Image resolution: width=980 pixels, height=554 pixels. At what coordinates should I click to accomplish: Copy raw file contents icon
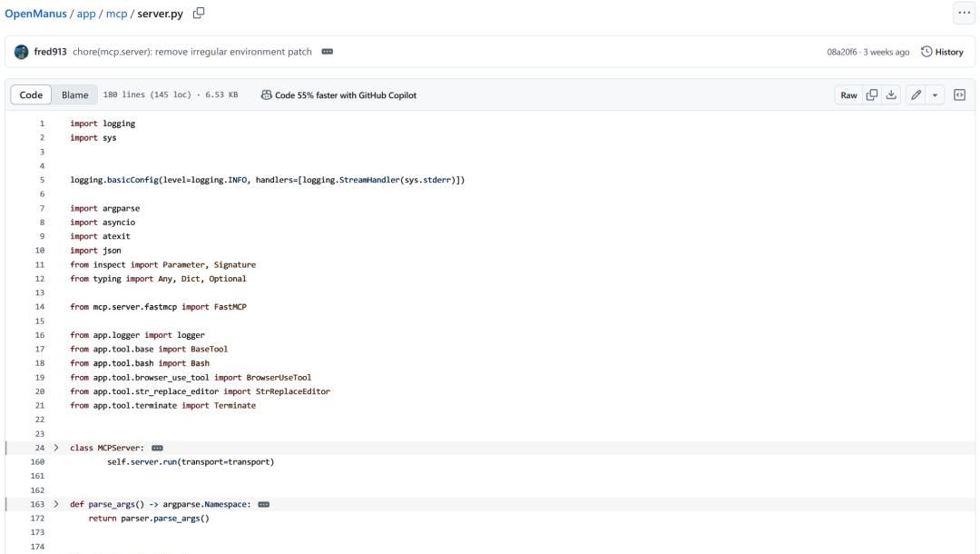point(872,95)
